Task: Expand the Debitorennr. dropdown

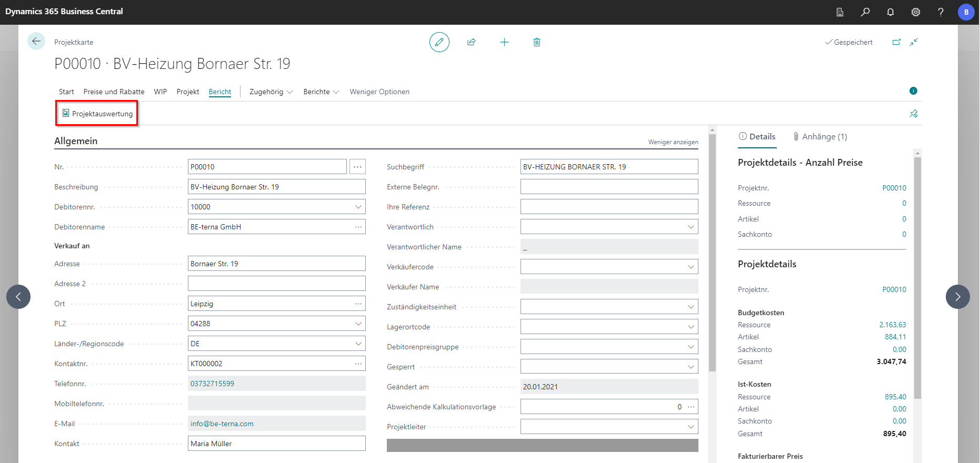Action: click(x=358, y=207)
